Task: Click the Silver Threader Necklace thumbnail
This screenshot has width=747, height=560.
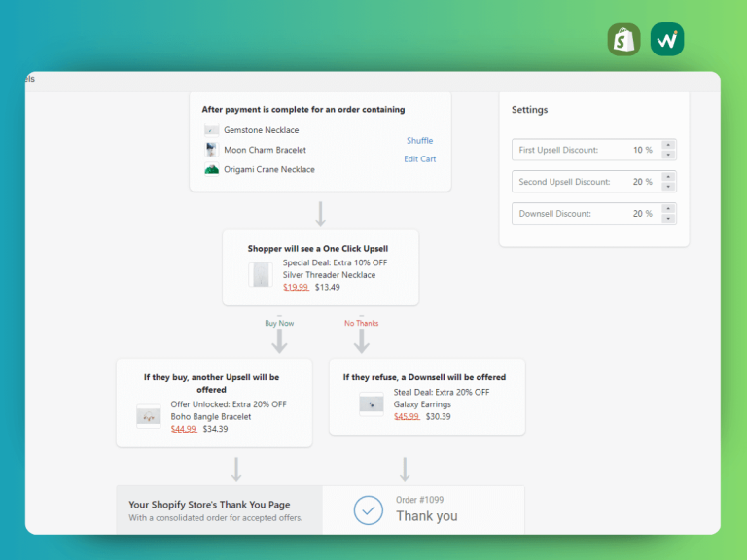Action: coord(261,275)
